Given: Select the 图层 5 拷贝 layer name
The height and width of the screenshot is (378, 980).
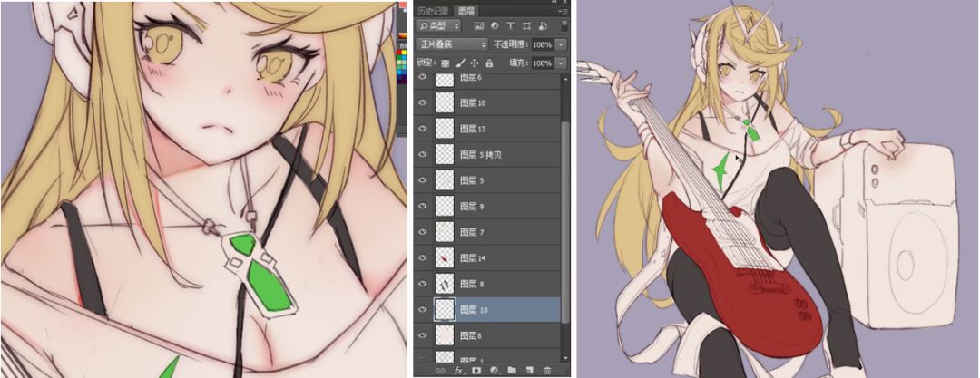Looking at the screenshot, I should pos(481,154).
